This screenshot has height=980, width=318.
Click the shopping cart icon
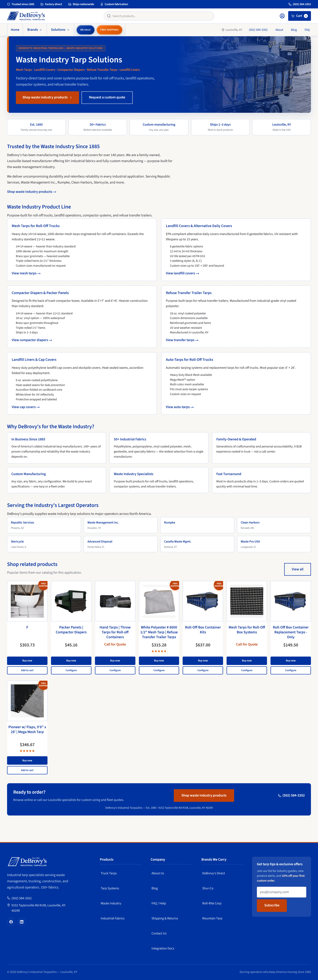pos(293,16)
